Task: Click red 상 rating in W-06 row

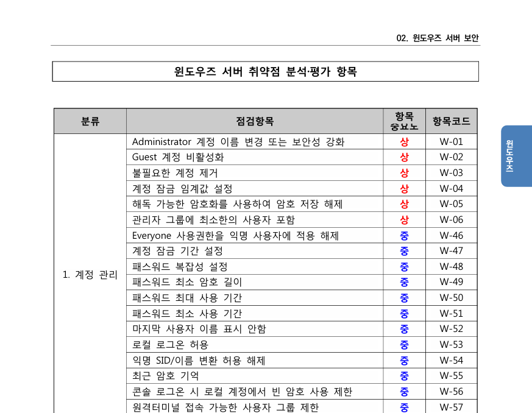Action: pyautogui.click(x=404, y=220)
